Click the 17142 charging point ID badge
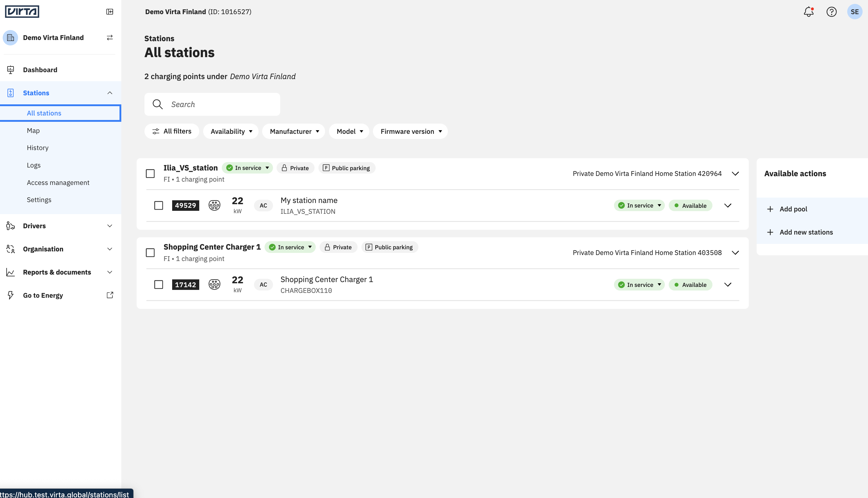Image resolution: width=868 pixels, height=498 pixels. click(x=185, y=284)
